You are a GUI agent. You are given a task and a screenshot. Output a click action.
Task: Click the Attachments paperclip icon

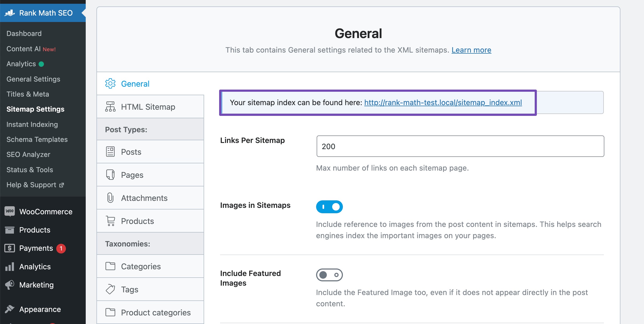point(110,198)
